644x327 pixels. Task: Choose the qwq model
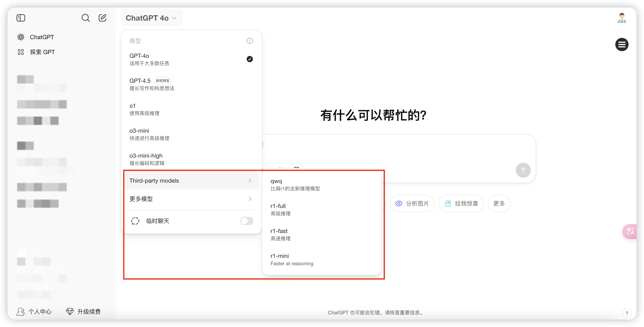[322, 185]
